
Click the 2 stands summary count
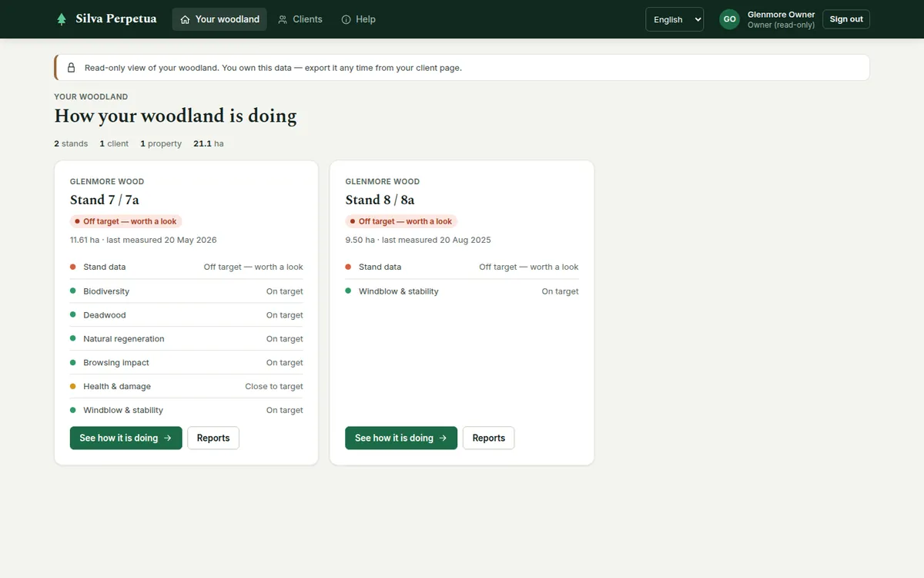click(x=71, y=143)
